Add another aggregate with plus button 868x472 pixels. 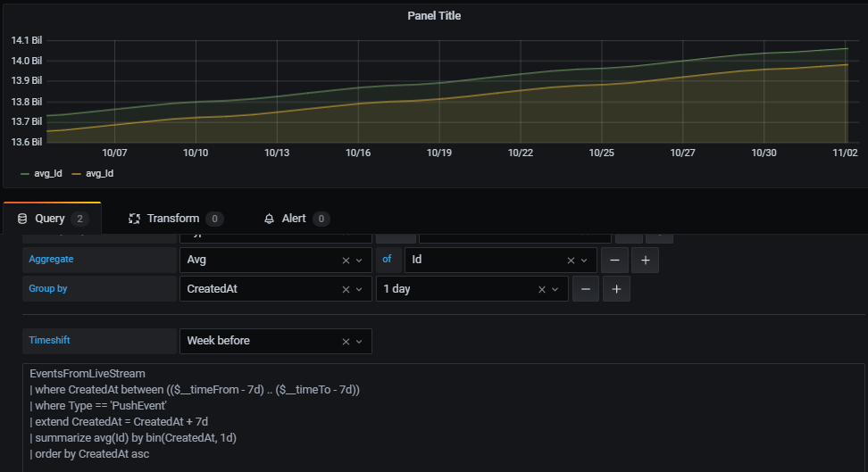tap(646, 260)
